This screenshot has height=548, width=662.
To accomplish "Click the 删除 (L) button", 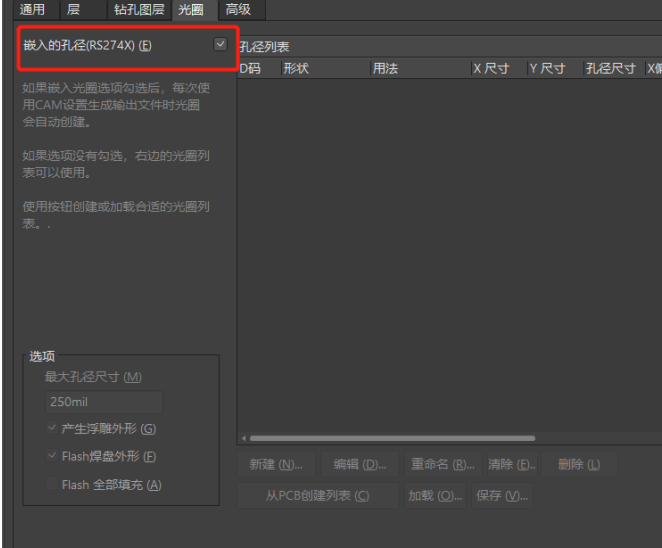I will tap(579, 464).
